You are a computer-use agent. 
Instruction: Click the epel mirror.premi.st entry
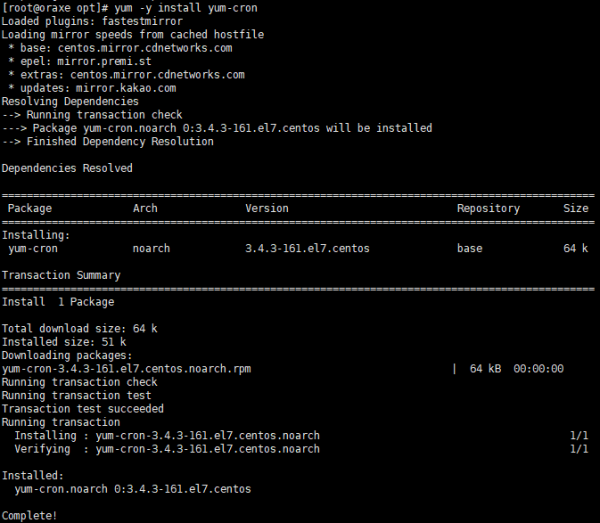tap(83, 61)
